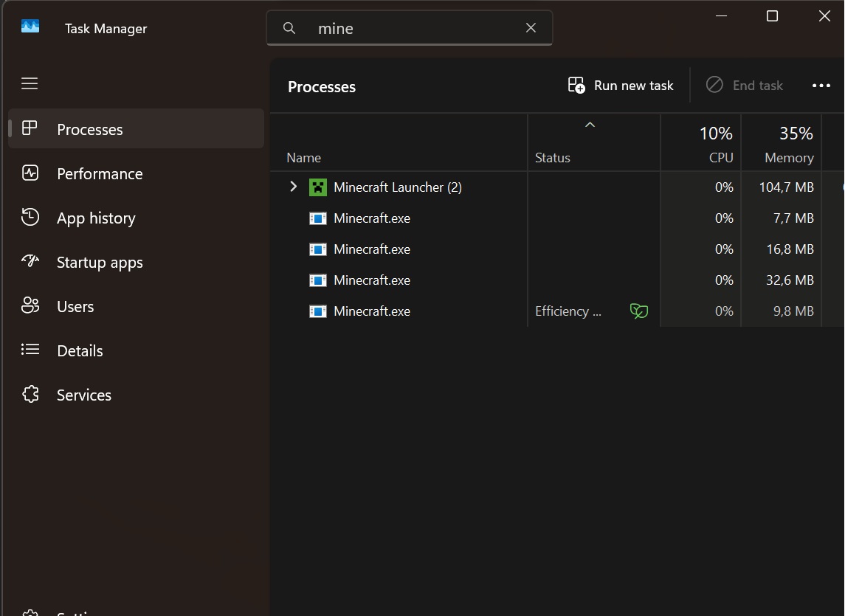Screen dimensions: 845x616
Task: Switch to App history page
Action: 96,218
